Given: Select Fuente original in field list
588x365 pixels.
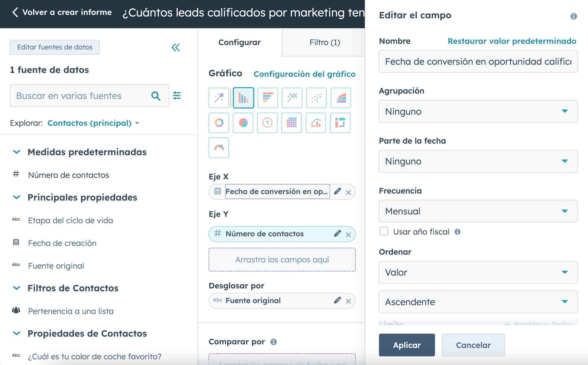Looking at the screenshot, I should [x=56, y=266].
